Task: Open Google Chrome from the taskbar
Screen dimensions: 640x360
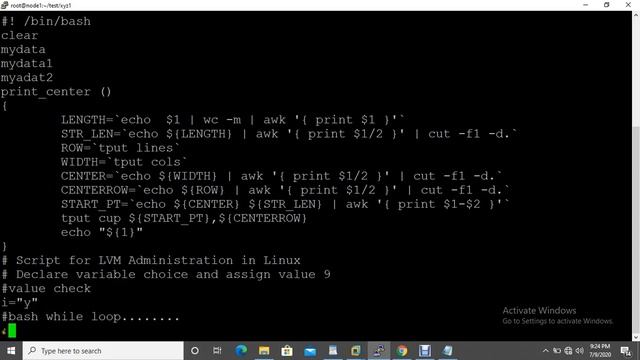Action: pyautogui.click(x=402, y=351)
